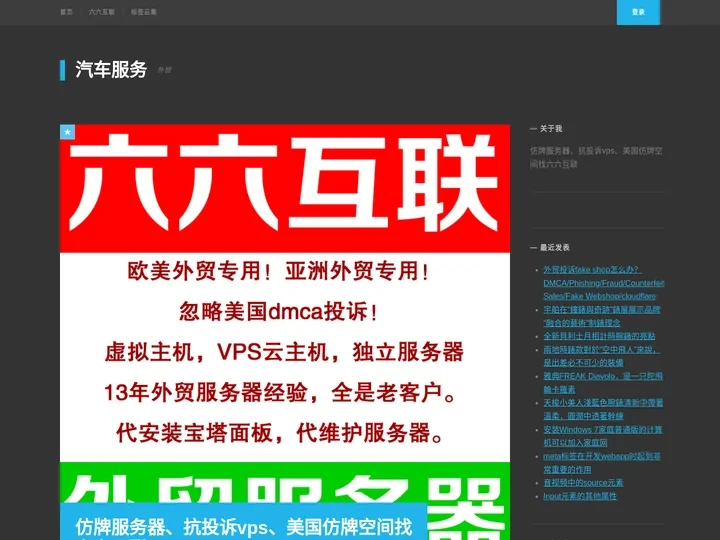Click the 首页 link in the top navigation
Viewport: 720px width, 540px height.
click(66, 12)
